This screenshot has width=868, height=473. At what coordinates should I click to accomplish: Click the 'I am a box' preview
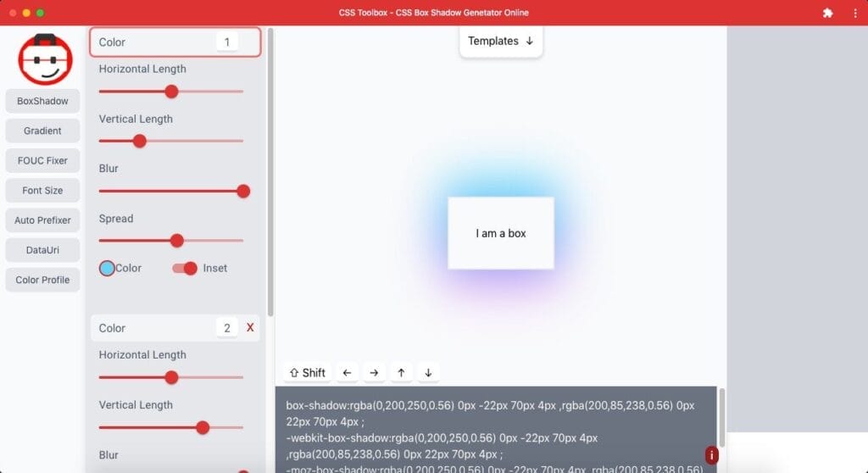click(x=501, y=233)
